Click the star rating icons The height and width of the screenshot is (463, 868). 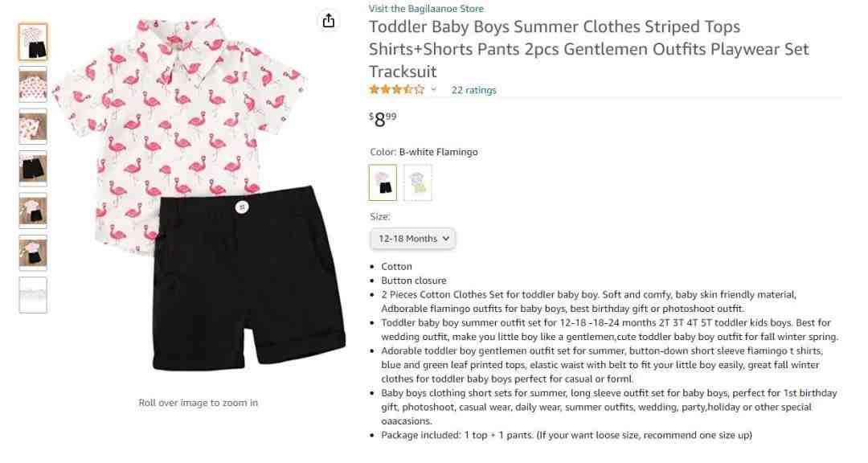396,89
